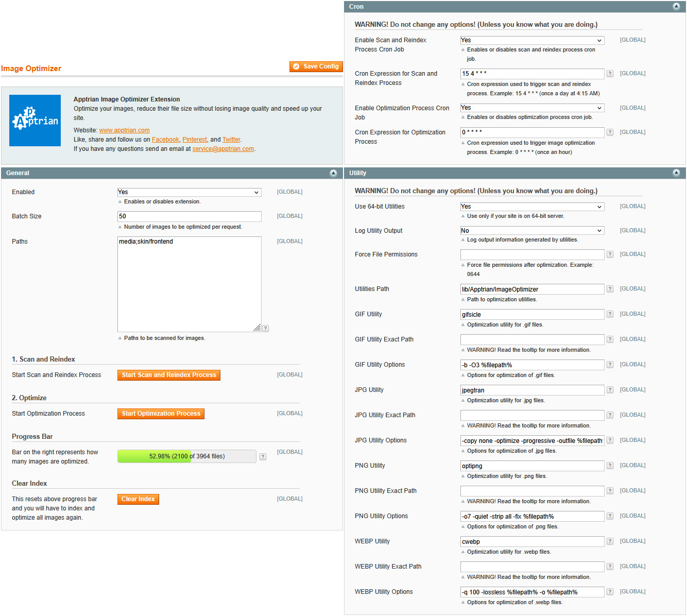Click the Start Scan and Reindex Process button
Viewport: 687px width, 616px height.
[168, 375]
